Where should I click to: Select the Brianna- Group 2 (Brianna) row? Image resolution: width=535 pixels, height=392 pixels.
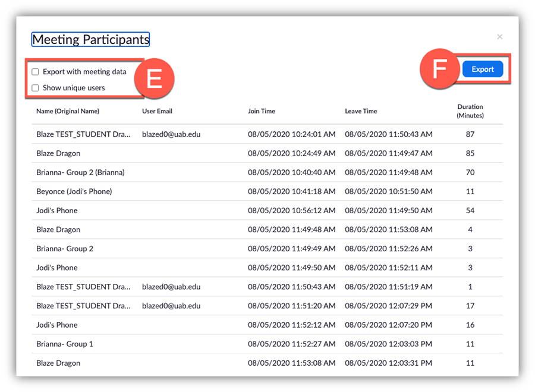click(80, 172)
